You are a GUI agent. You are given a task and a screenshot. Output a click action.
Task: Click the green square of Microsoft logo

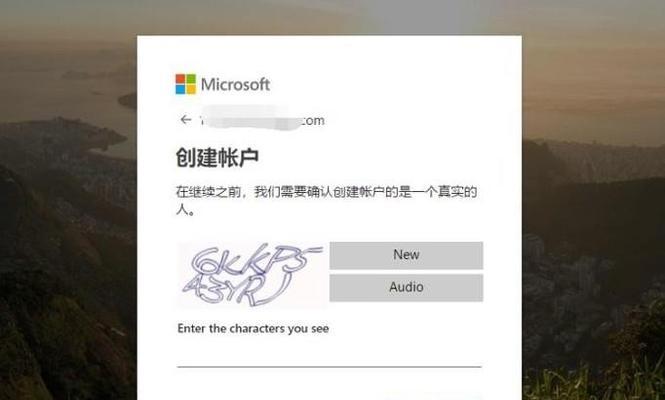tap(191, 79)
